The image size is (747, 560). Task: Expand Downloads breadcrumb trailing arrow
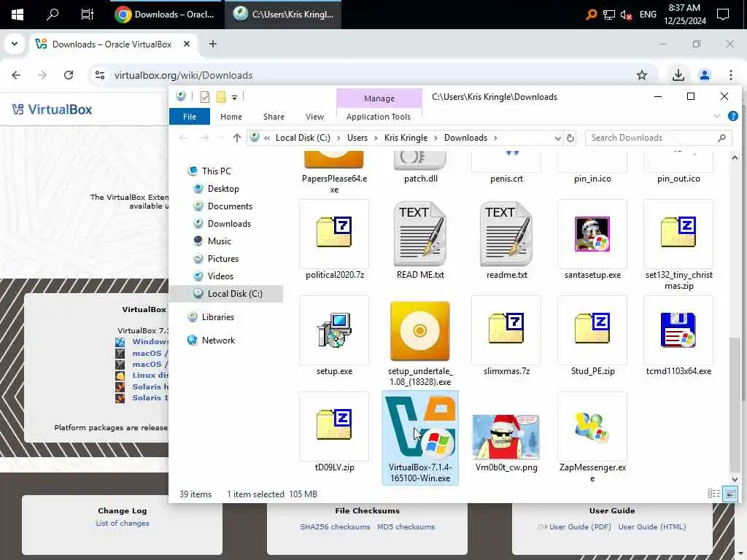pos(495,138)
